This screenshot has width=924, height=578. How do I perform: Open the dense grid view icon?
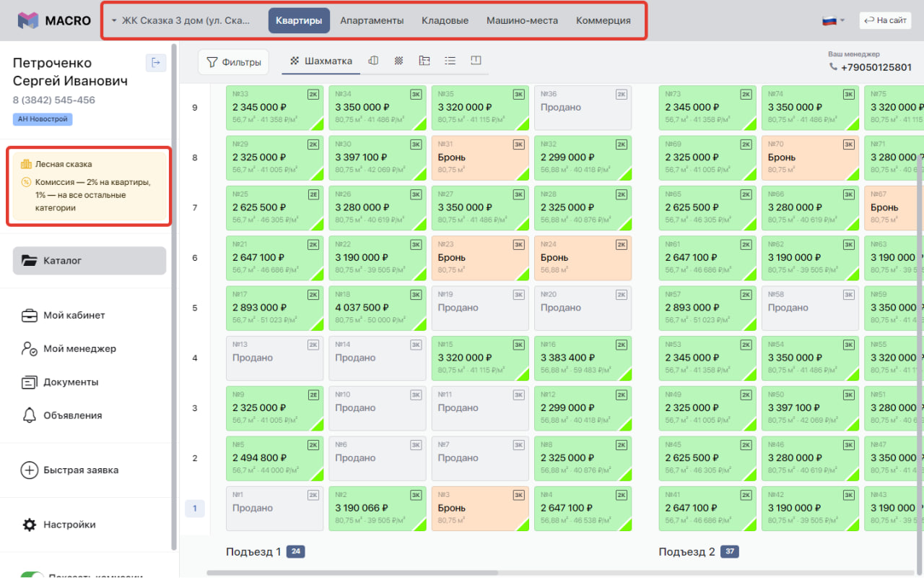[x=398, y=61]
